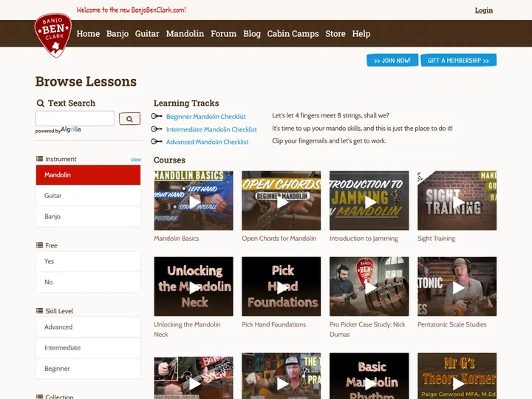Play the Pentatonic Scale Studies video
The image size is (532, 399).
457,287
